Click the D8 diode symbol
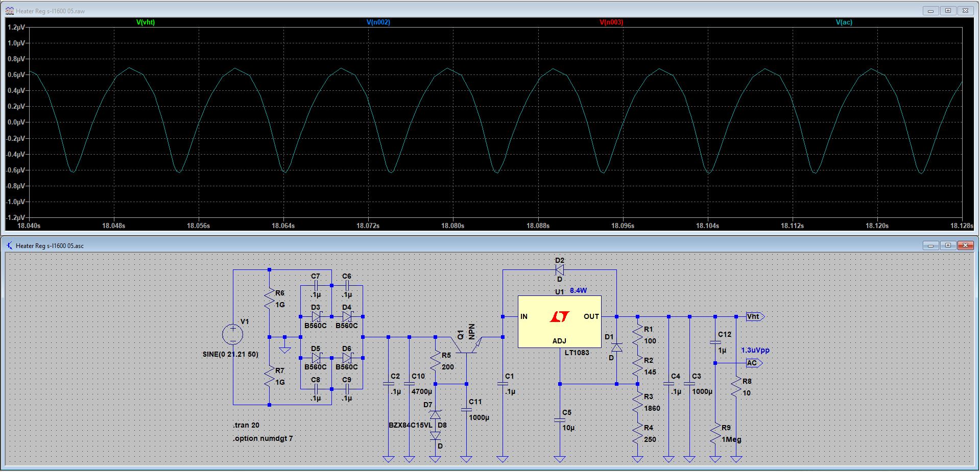 pos(435,435)
